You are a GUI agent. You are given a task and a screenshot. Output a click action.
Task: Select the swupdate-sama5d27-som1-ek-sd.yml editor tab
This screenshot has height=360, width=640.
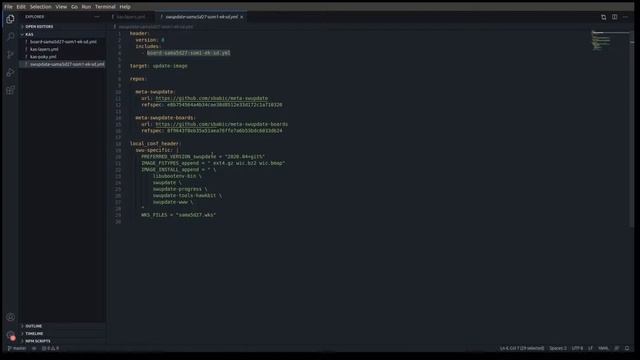pos(201,17)
